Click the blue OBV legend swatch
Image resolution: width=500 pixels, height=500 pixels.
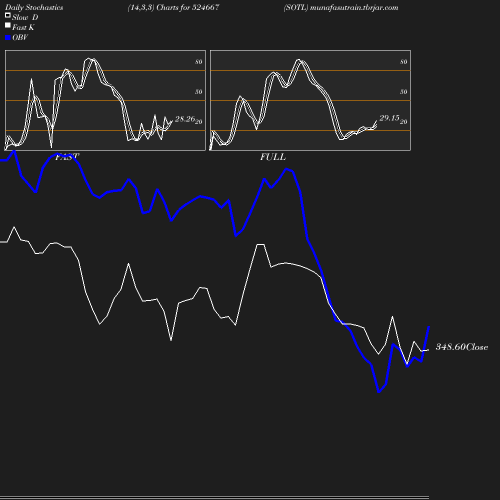8,38
